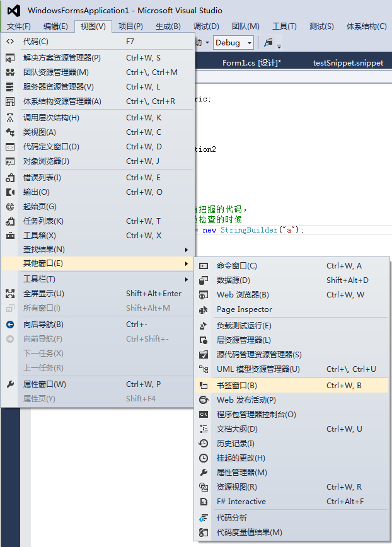Select 代码度量值结果(M) entry
The width and height of the screenshot is (392, 547).
pos(292,533)
